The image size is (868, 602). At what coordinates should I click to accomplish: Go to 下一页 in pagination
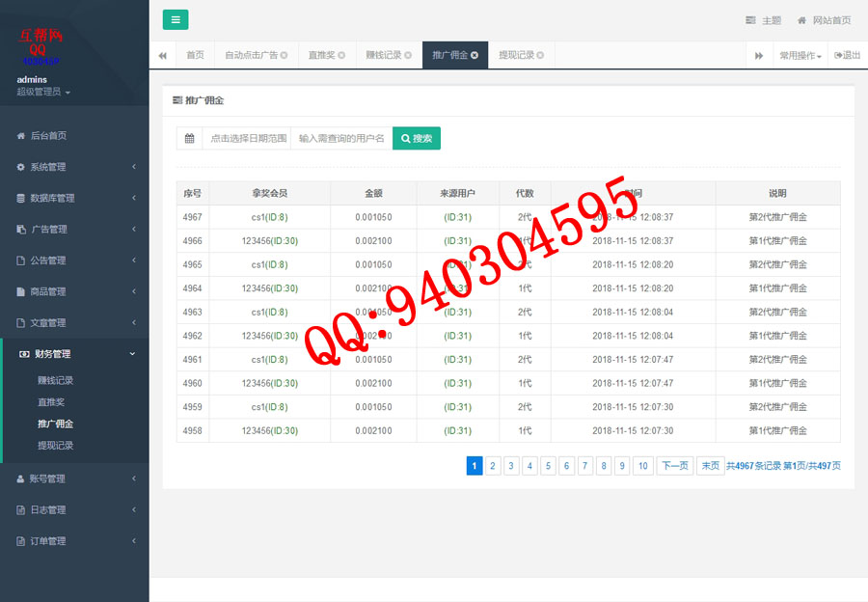(x=675, y=466)
